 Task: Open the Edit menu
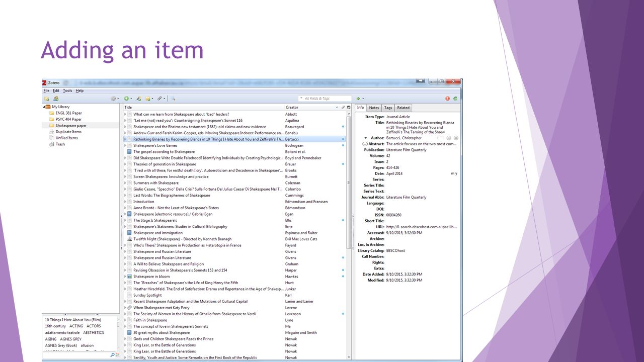tap(56, 91)
